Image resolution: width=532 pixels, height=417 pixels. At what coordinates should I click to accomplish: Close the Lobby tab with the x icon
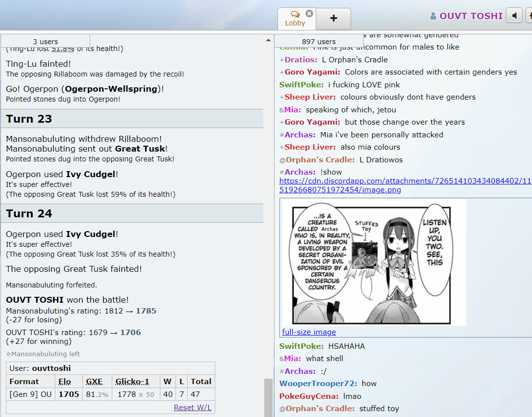point(309,13)
